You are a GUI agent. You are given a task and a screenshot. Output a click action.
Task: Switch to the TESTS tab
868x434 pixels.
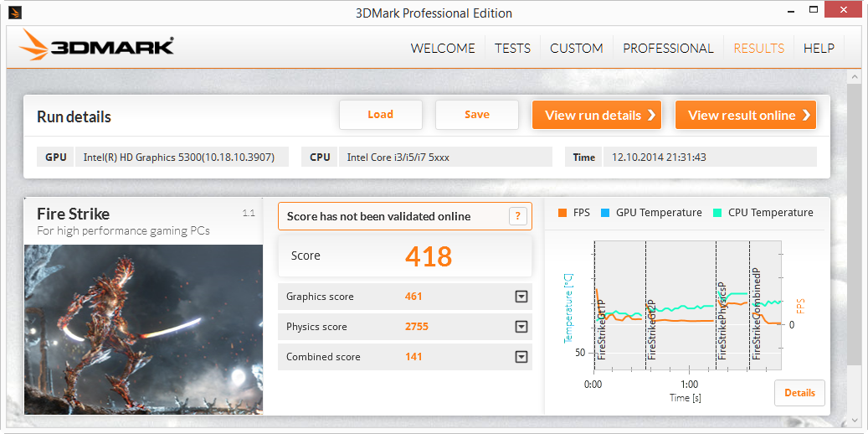coord(512,49)
